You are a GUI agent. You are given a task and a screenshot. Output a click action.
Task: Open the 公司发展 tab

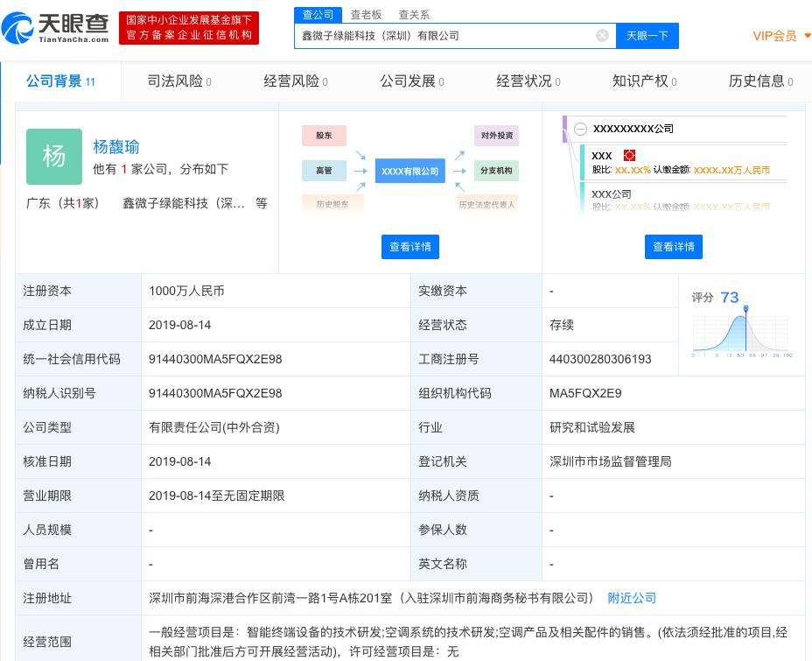(412, 81)
